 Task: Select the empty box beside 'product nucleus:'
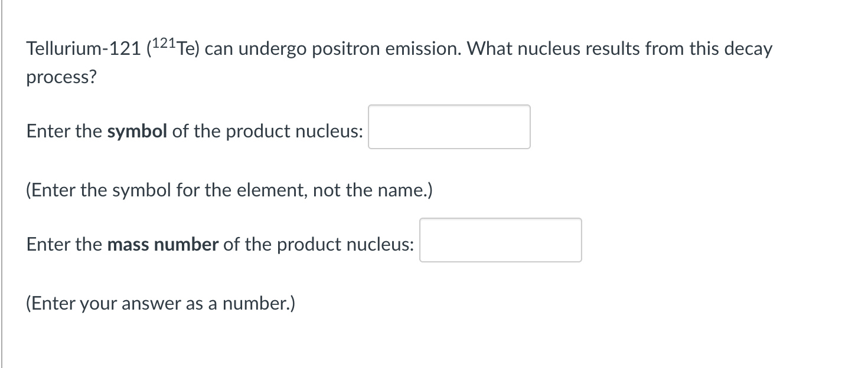coord(449,127)
